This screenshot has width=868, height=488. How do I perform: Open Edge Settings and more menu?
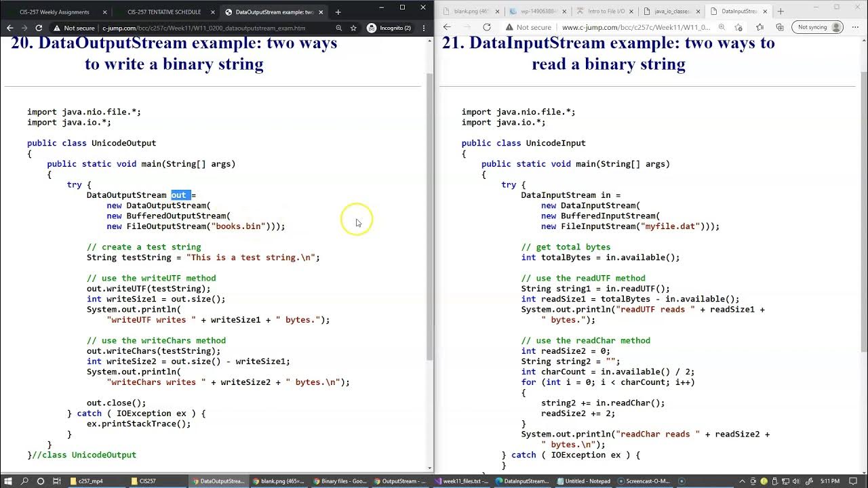tap(856, 27)
